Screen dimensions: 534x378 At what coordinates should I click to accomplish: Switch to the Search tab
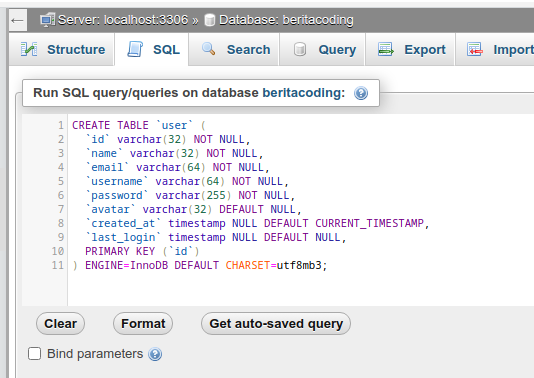(x=234, y=49)
